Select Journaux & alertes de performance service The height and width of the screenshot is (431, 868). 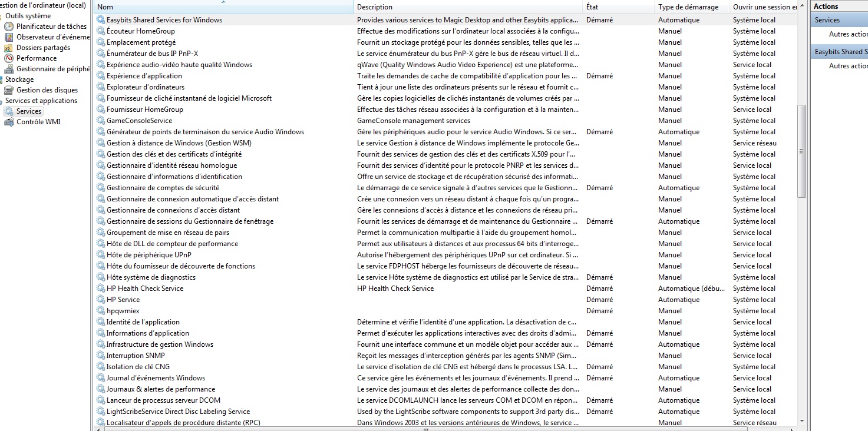[x=161, y=389]
